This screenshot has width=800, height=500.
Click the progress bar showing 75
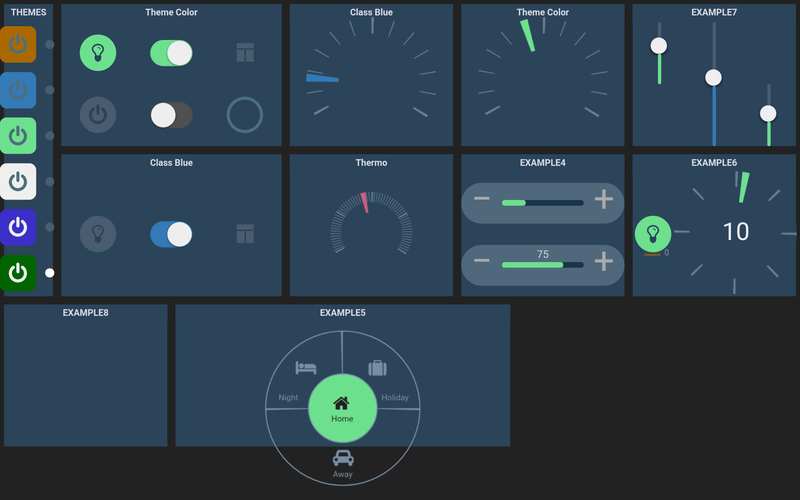pos(543,265)
